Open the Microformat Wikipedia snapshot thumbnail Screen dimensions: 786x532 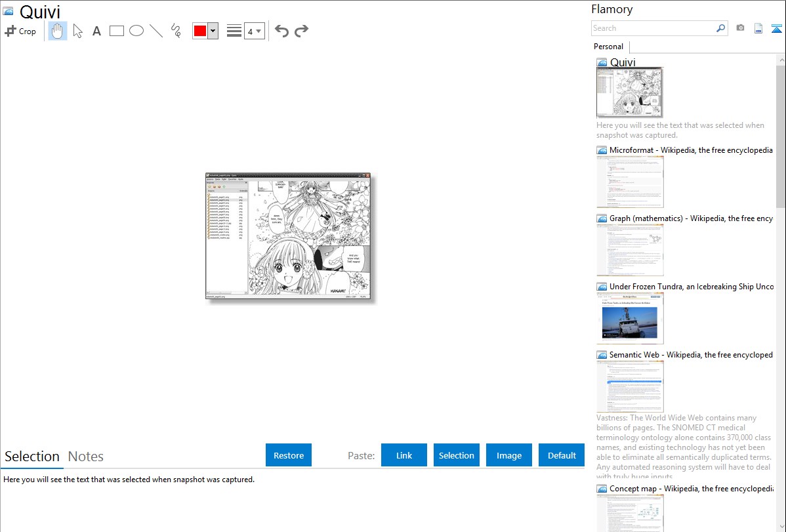pos(630,182)
